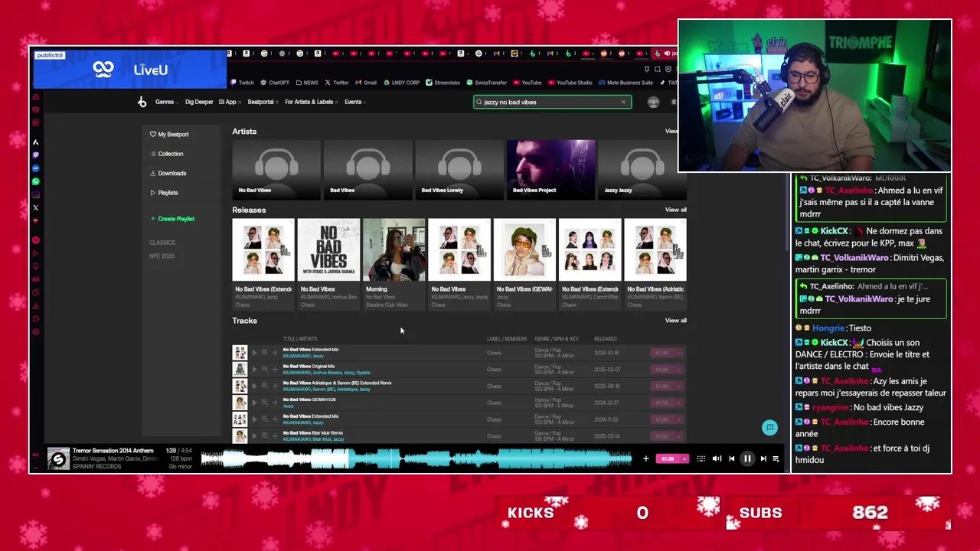This screenshot has width=980, height=551.
Task: Expand the Genres dropdown menu
Action: coord(167,102)
